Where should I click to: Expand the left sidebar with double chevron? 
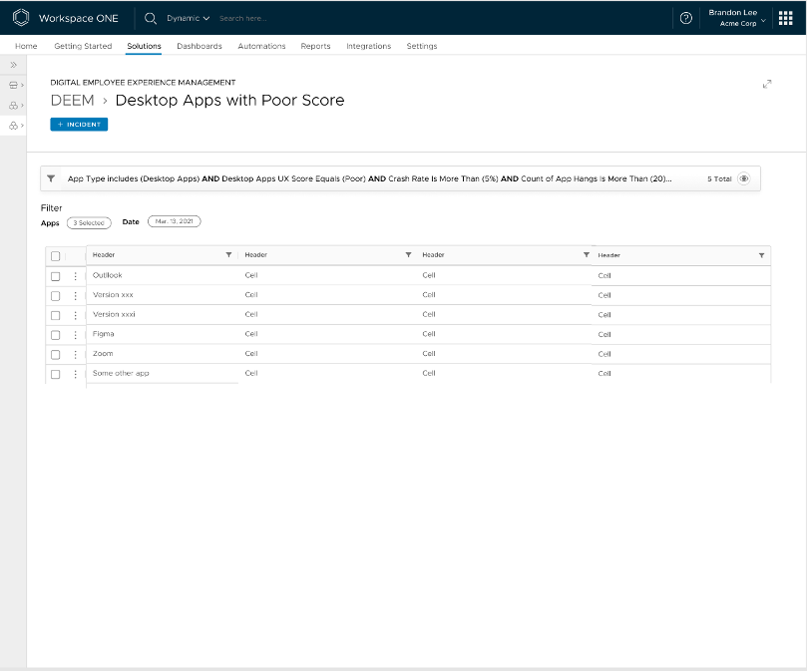tap(13, 65)
